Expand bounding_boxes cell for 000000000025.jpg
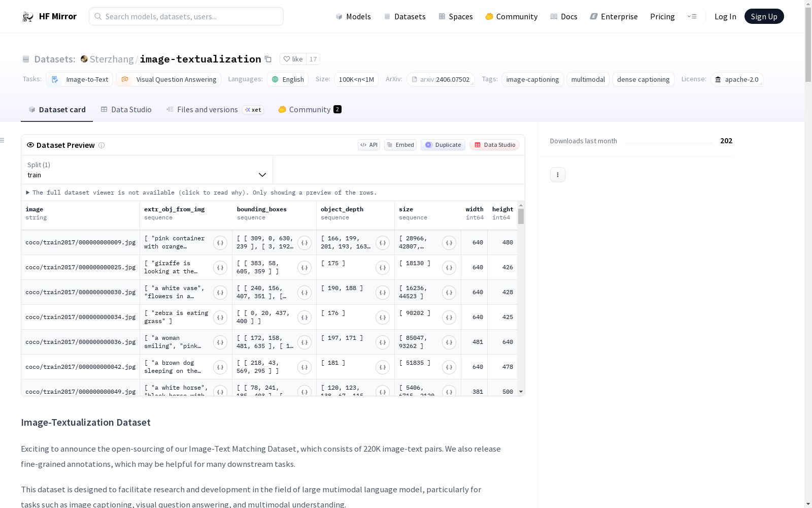 (304, 268)
